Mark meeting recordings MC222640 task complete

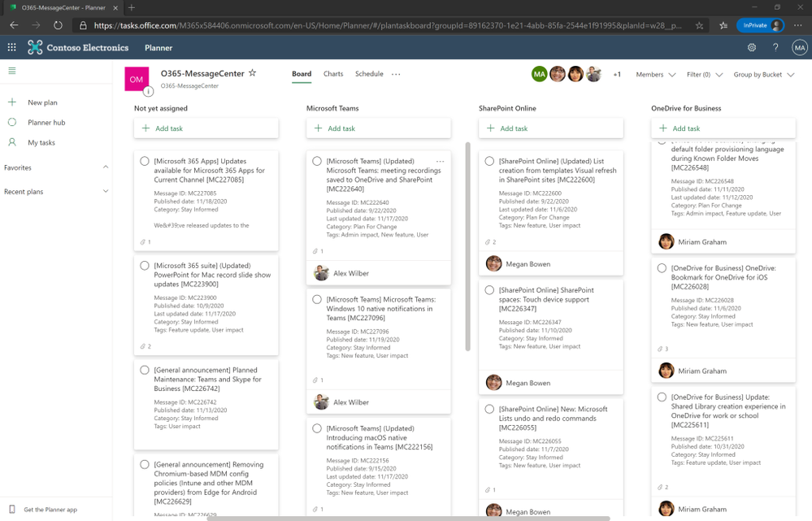point(317,161)
